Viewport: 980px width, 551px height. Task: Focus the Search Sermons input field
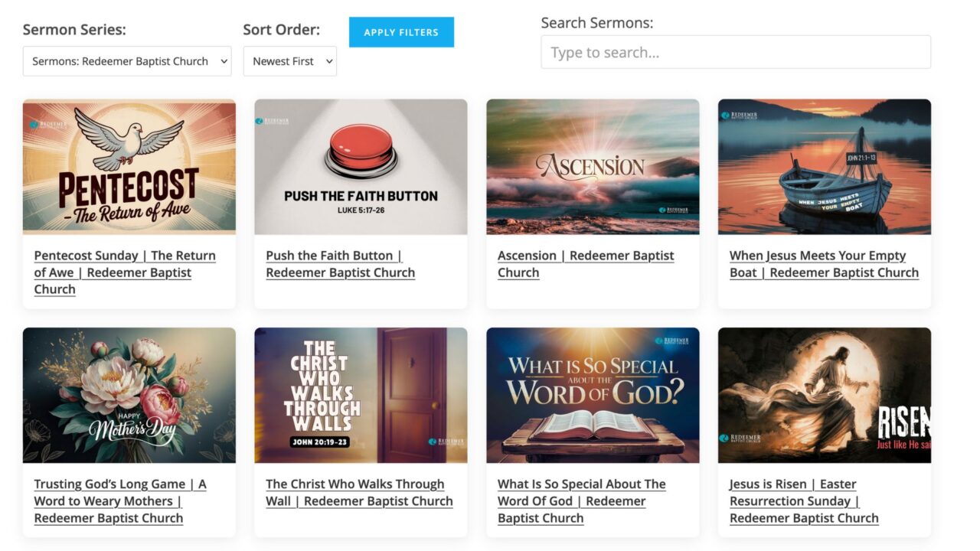(x=735, y=52)
